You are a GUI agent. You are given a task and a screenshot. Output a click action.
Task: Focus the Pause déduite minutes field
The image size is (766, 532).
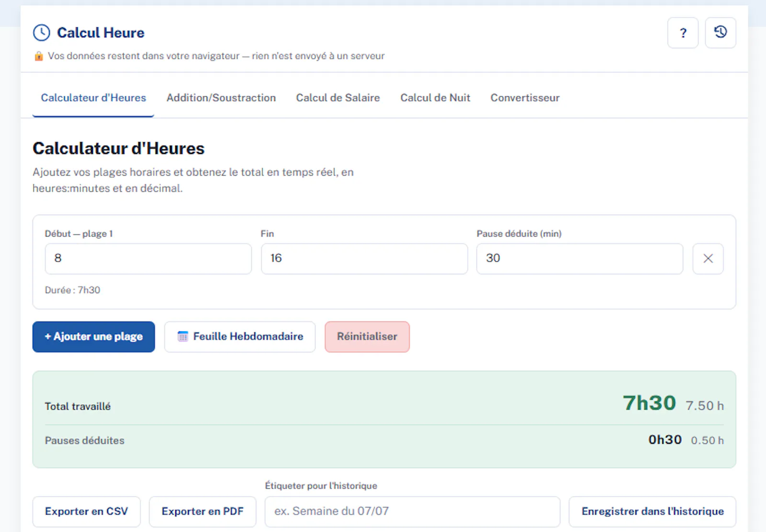tap(580, 259)
